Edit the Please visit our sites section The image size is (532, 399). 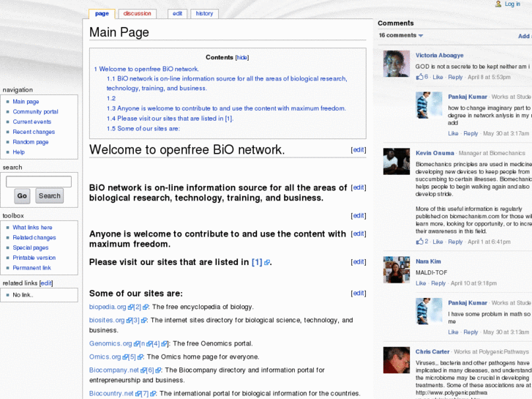click(x=359, y=262)
